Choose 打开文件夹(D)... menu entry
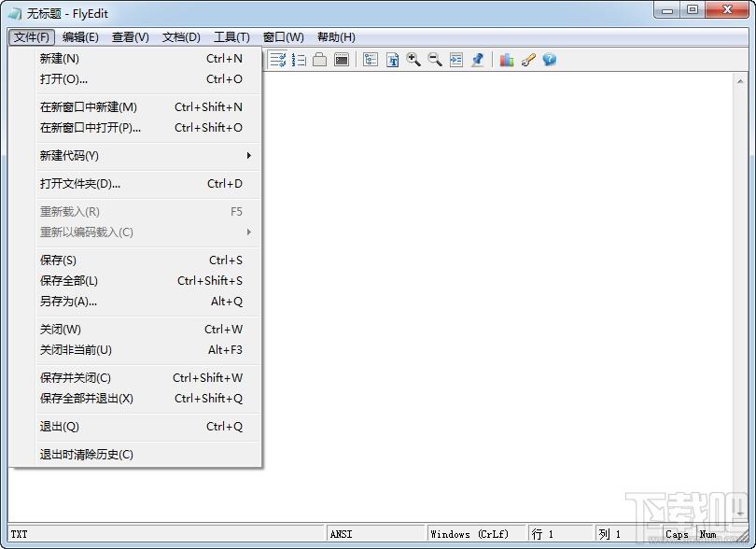This screenshot has height=549, width=756. (x=80, y=184)
